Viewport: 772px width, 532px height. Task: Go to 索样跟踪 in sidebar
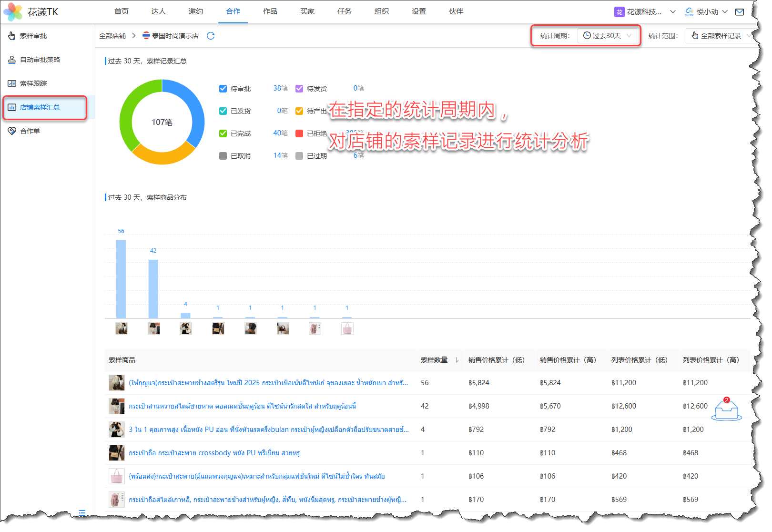33,83
